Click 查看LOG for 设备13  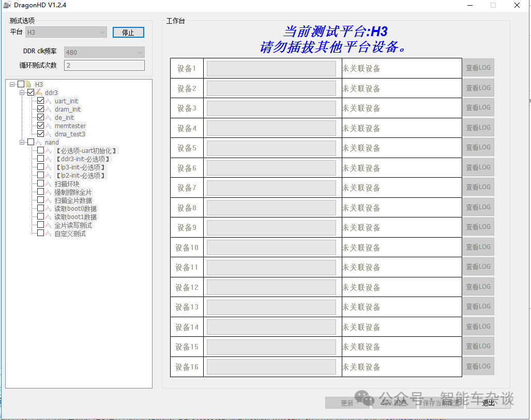coord(478,306)
